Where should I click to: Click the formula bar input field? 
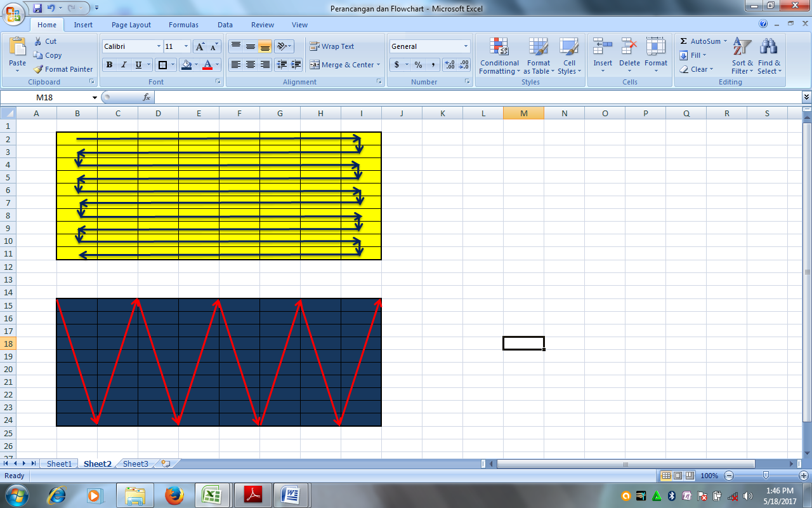click(x=478, y=97)
